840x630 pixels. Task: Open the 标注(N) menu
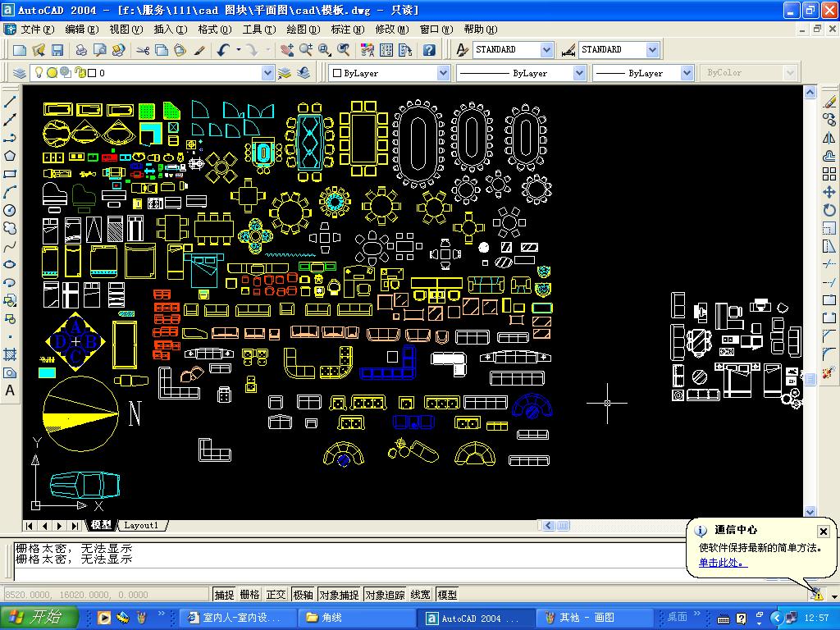348,30
